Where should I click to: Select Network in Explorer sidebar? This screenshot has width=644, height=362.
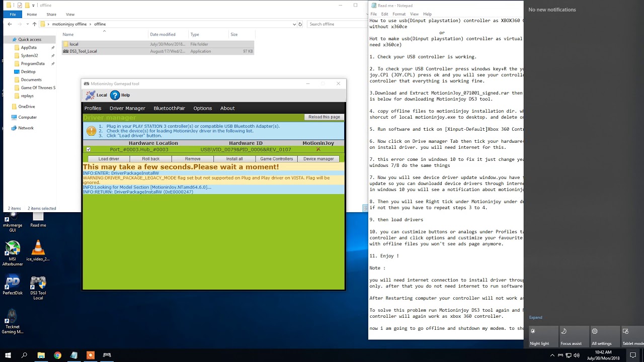[x=26, y=128]
